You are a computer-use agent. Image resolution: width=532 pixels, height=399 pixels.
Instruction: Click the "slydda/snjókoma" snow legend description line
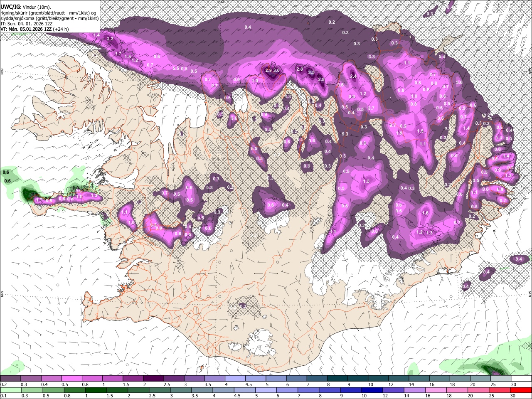pyautogui.click(x=50, y=18)
